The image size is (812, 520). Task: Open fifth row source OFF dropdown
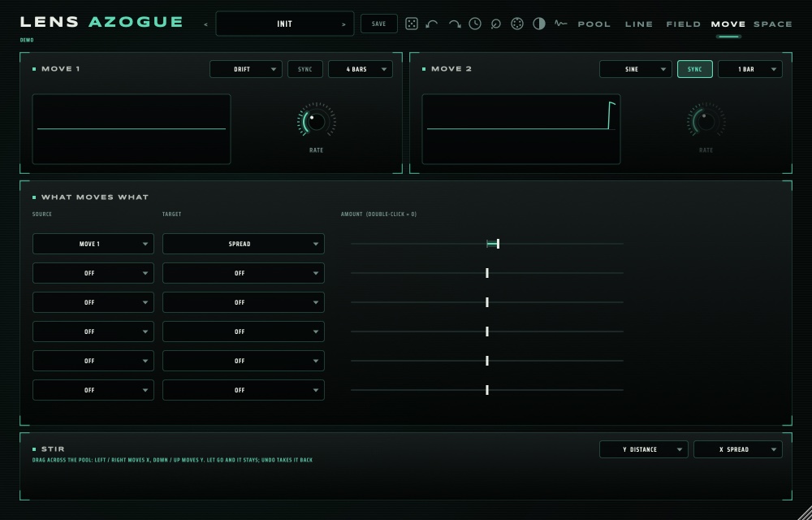tap(93, 361)
